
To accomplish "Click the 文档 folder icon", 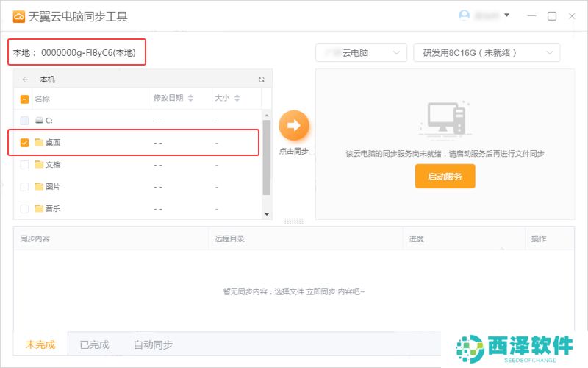I will (x=39, y=164).
